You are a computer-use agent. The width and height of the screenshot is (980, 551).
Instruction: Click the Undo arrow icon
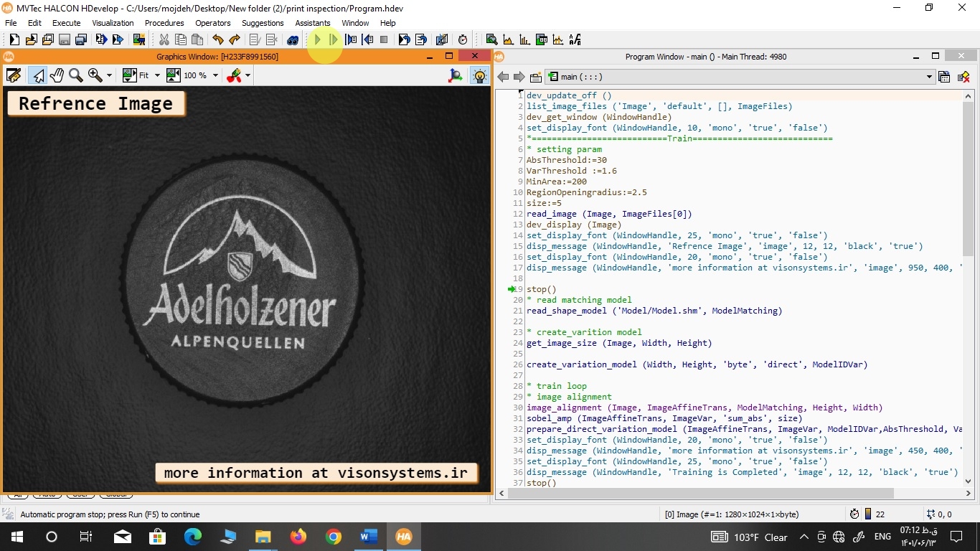pos(218,40)
